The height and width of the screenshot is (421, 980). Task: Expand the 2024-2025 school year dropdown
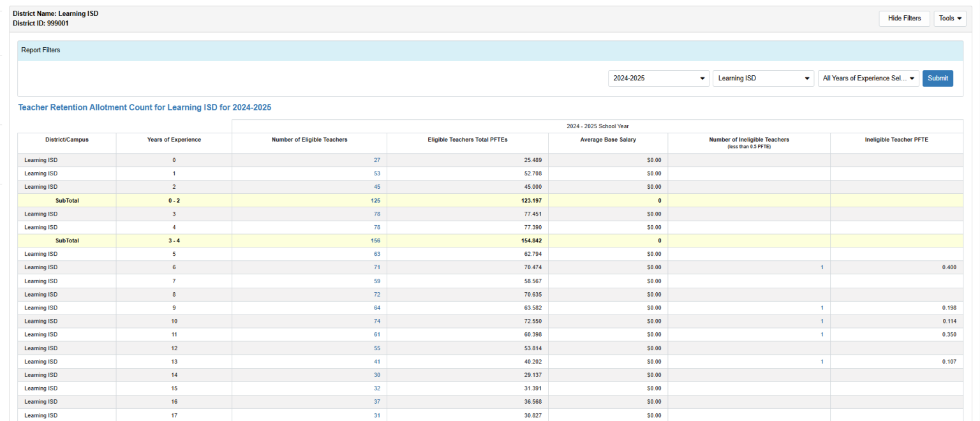tap(658, 78)
